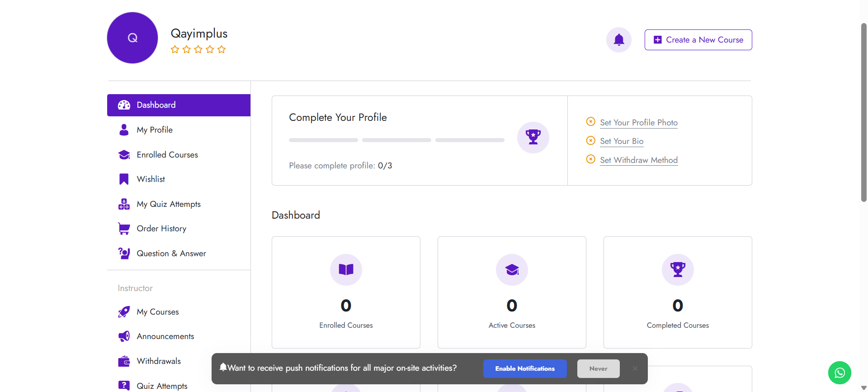
Task: Open Dashboard in the sidebar
Action: tap(156, 105)
